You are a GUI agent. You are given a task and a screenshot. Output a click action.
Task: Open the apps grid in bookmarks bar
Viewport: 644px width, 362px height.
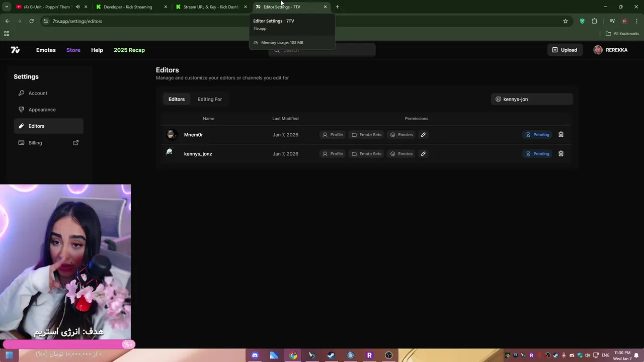pyautogui.click(x=7, y=34)
